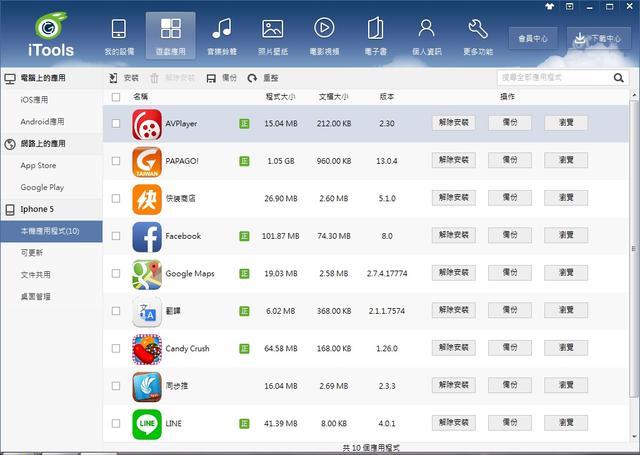The image size is (640, 455).
Task: Open the eBooks book icon tab
Action: (x=376, y=36)
